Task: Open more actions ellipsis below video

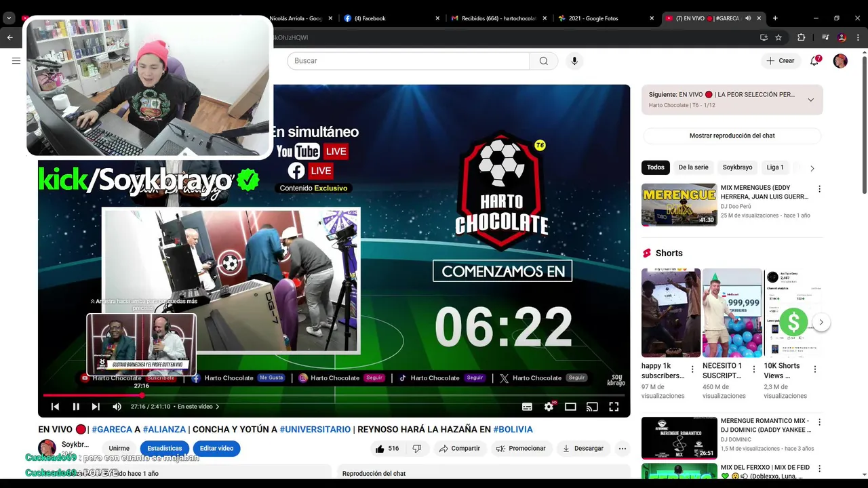Action: click(x=623, y=449)
